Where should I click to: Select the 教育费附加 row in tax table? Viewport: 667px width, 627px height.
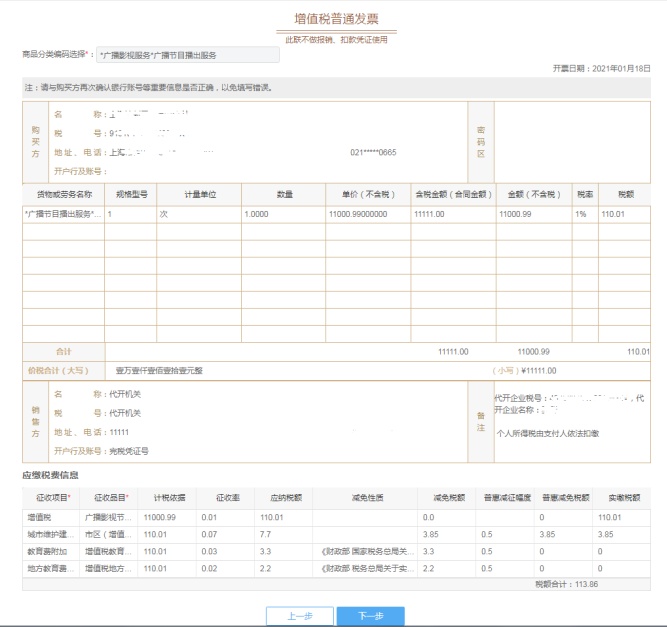pos(50,551)
